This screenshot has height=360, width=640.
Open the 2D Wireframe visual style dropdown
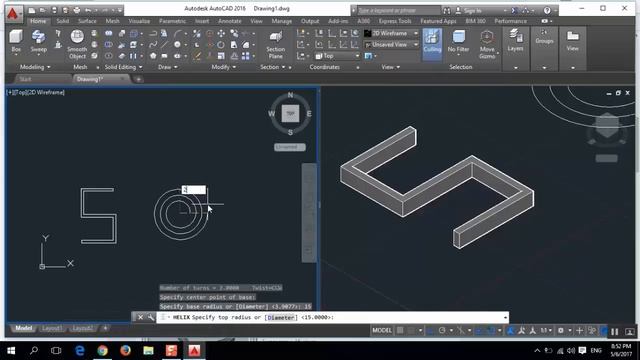pyautogui.click(x=391, y=33)
